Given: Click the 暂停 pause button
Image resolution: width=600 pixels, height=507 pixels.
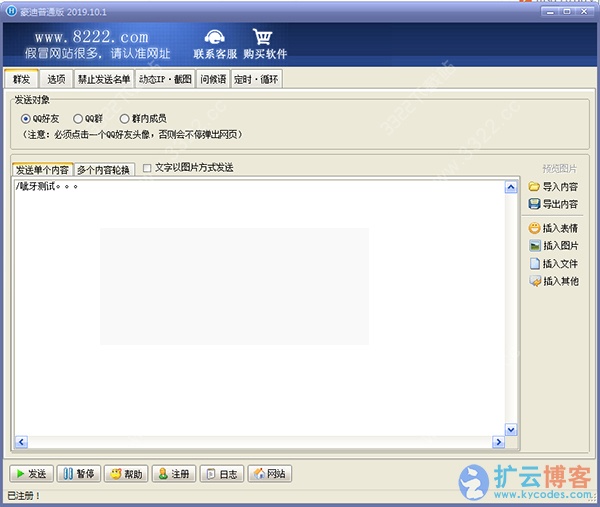Looking at the screenshot, I should tap(78, 474).
